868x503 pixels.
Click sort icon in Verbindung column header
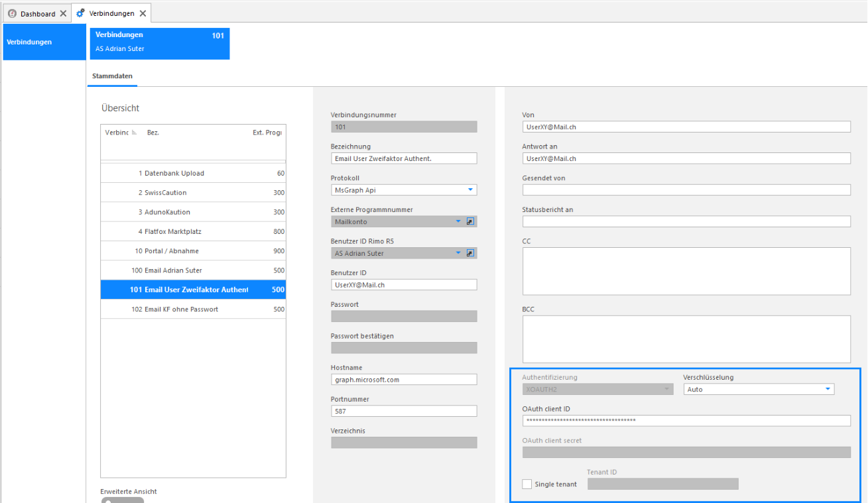click(134, 133)
